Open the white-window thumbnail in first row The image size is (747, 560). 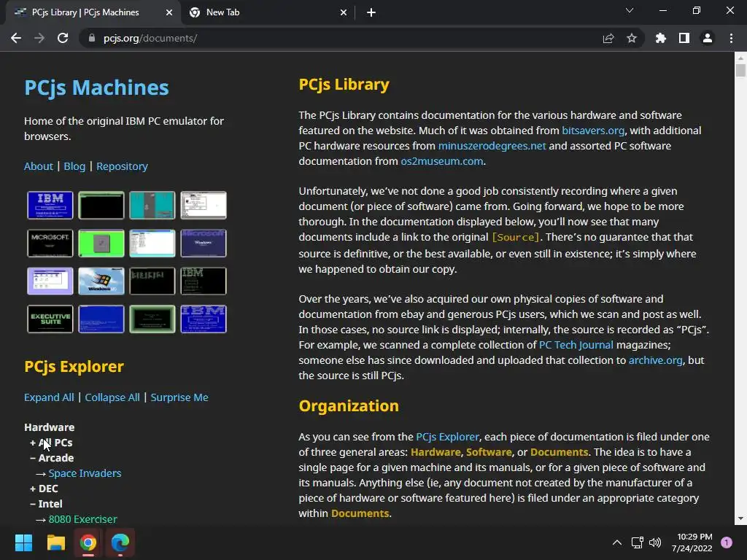click(x=204, y=205)
